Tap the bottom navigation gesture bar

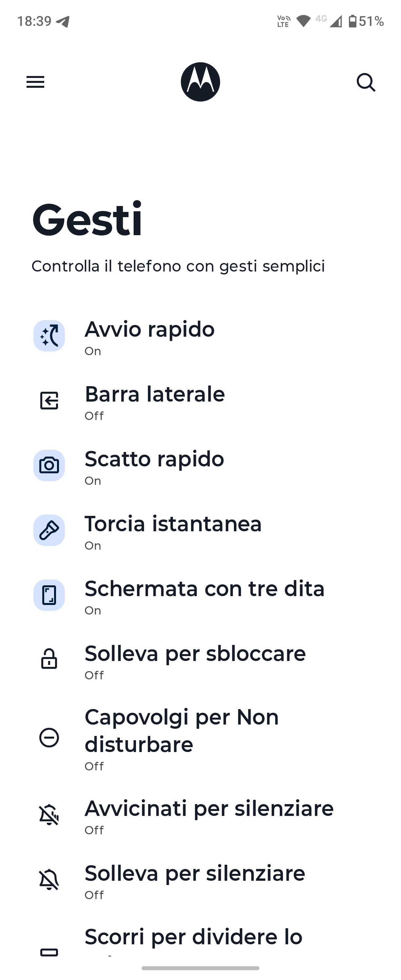(200, 968)
